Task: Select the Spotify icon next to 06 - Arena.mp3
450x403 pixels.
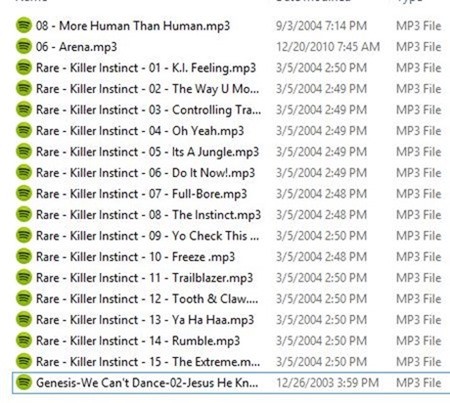Action: point(24,46)
